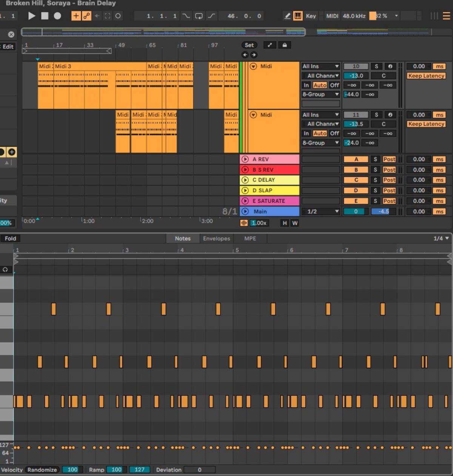Enable MIDI Map Mode
Image resolution: width=453 pixels, height=476 pixels.
click(332, 16)
